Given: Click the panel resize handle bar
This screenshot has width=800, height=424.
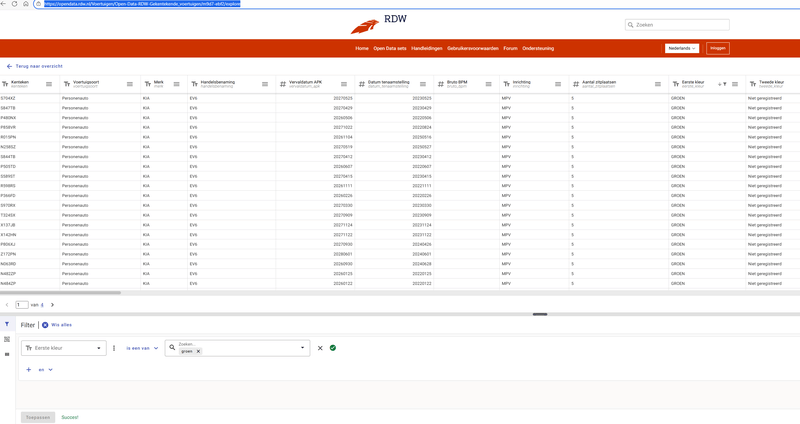Looking at the screenshot, I should [540, 314].
